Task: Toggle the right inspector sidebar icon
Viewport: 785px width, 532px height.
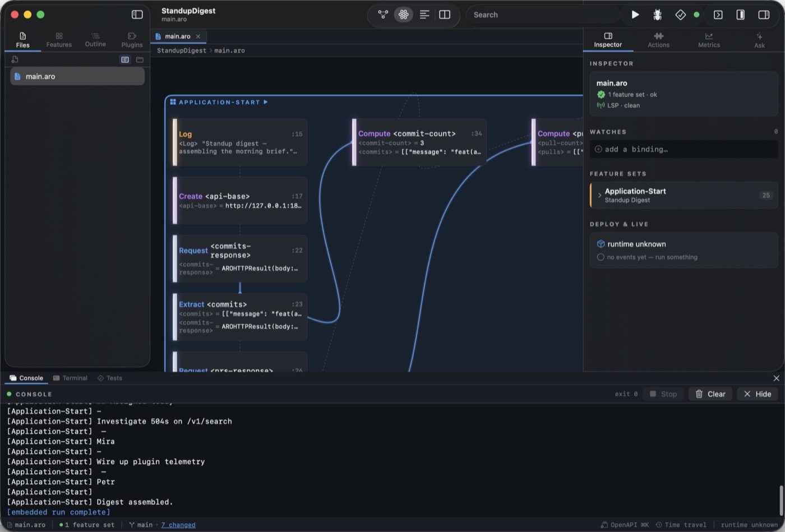Action: pos(764,15)
